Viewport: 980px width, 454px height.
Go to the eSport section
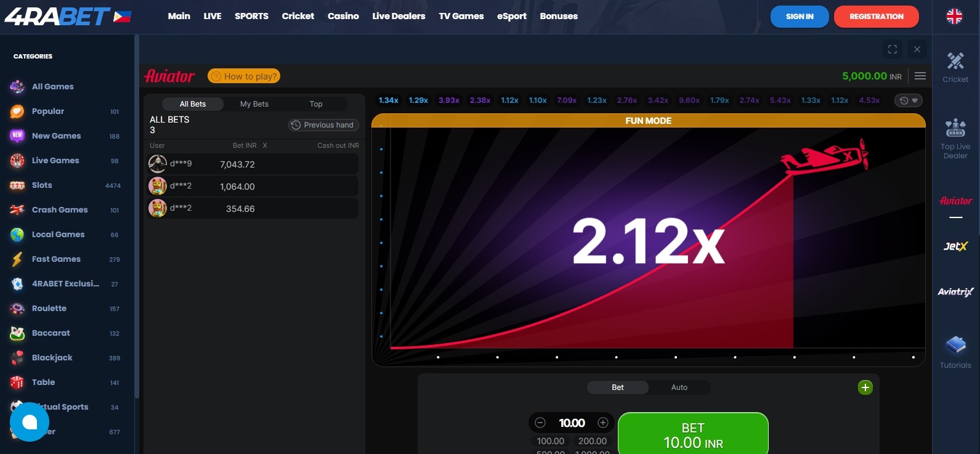point(512,16)
